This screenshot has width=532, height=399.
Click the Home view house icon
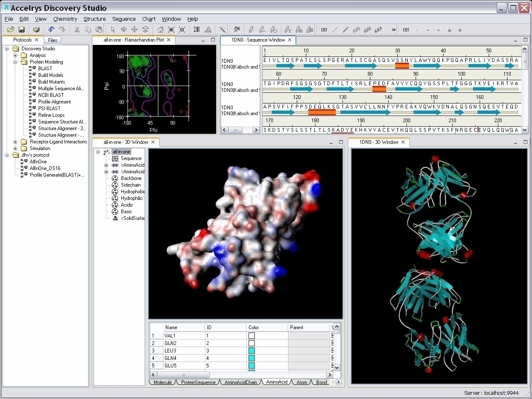[x=160, y=30]
